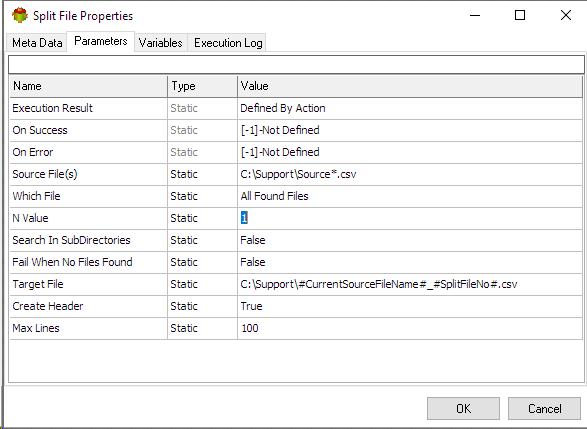
Task: Switch to the Meta Data tab
Action: tap(37, 43)
